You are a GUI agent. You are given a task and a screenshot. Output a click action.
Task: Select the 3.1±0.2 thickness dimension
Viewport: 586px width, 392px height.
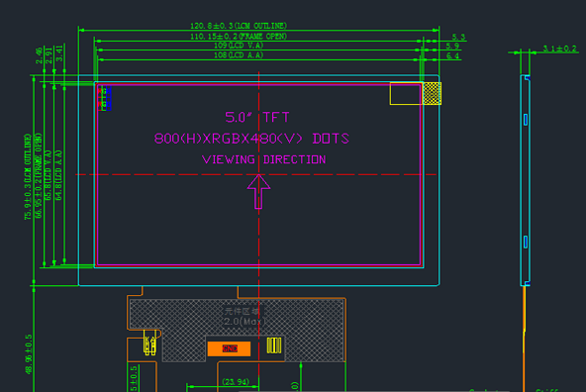point(559,49)
